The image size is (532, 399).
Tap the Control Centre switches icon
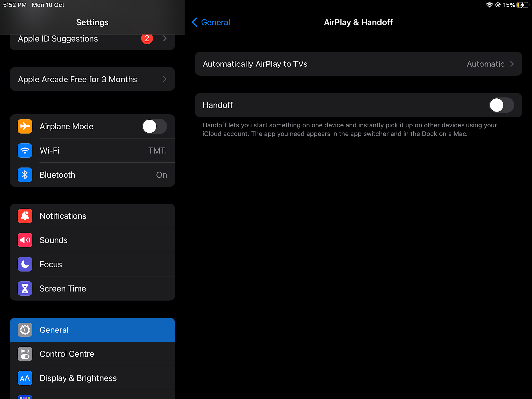click(25, 354)
